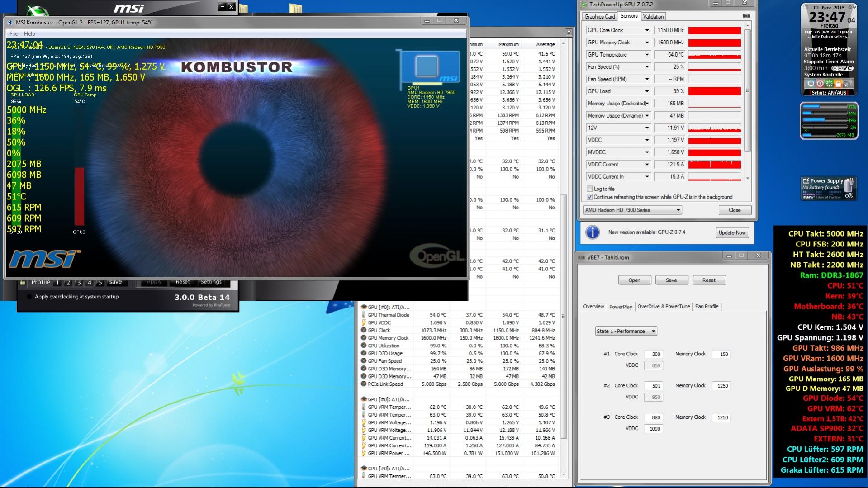Open the Fan Speed (%) sensor dropdown
This screenshot has height=488, width=868.
(x=647, y=67)
